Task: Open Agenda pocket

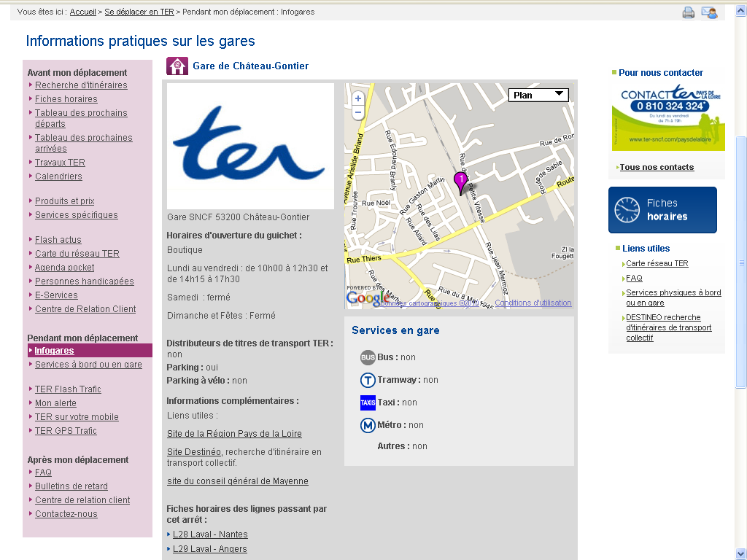Action: click(x=64, y=267)
